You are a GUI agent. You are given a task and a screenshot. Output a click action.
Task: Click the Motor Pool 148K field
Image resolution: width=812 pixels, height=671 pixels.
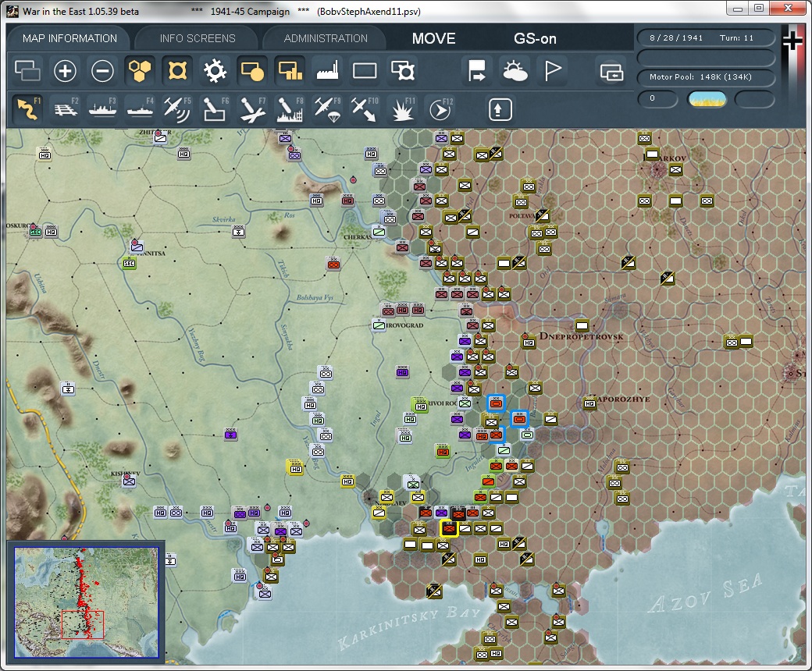[706, 77]
